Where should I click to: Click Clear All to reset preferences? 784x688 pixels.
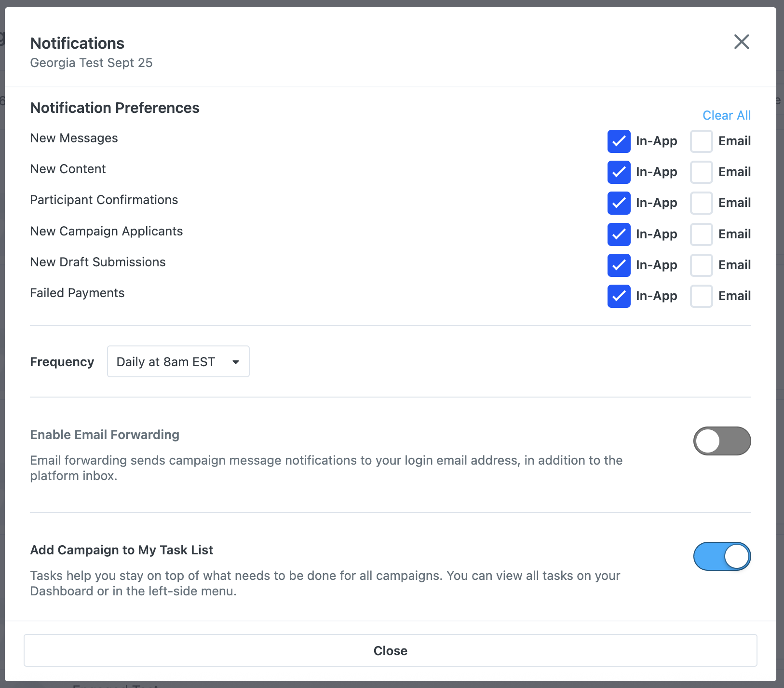[727, 115]
